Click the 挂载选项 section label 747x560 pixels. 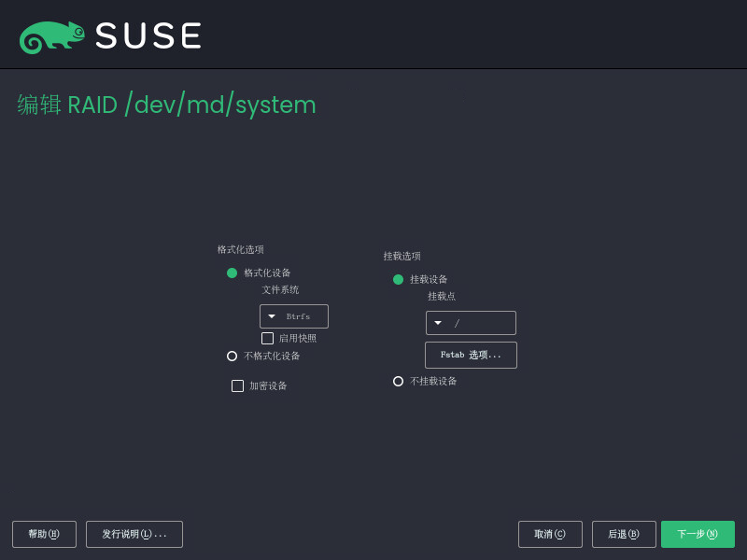402,256
